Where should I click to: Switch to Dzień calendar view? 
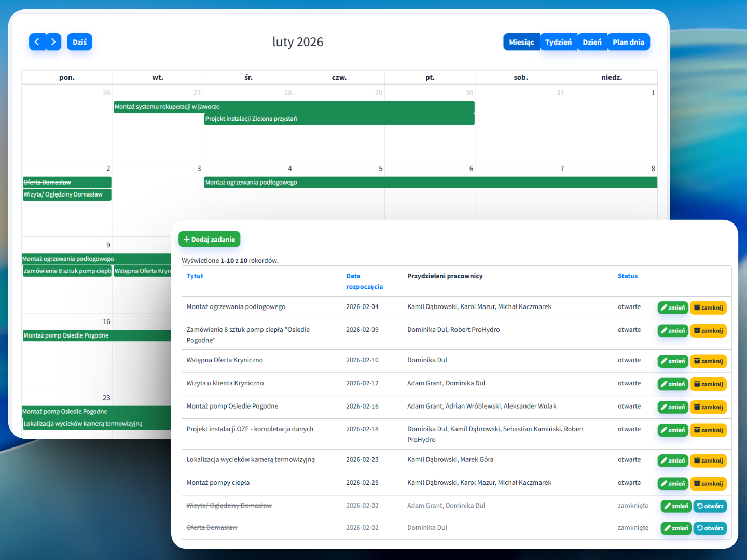[x=592, y=42]
